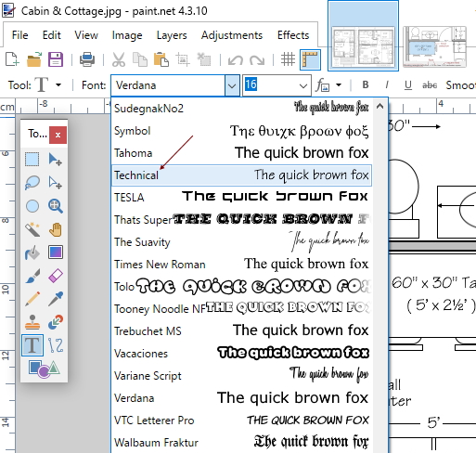Select the Zoom magnifier tool
The image size is (476, 453).
click(56, 206)
